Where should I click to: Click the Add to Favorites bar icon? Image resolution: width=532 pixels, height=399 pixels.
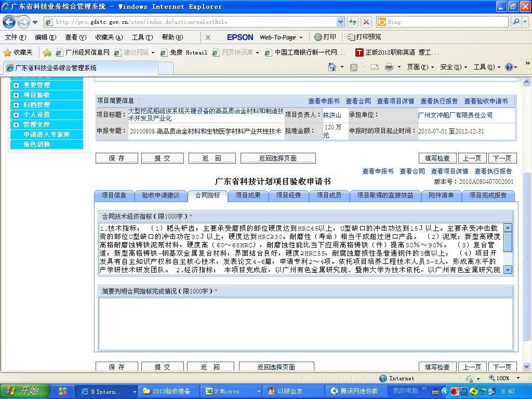(x=47, y=52)
